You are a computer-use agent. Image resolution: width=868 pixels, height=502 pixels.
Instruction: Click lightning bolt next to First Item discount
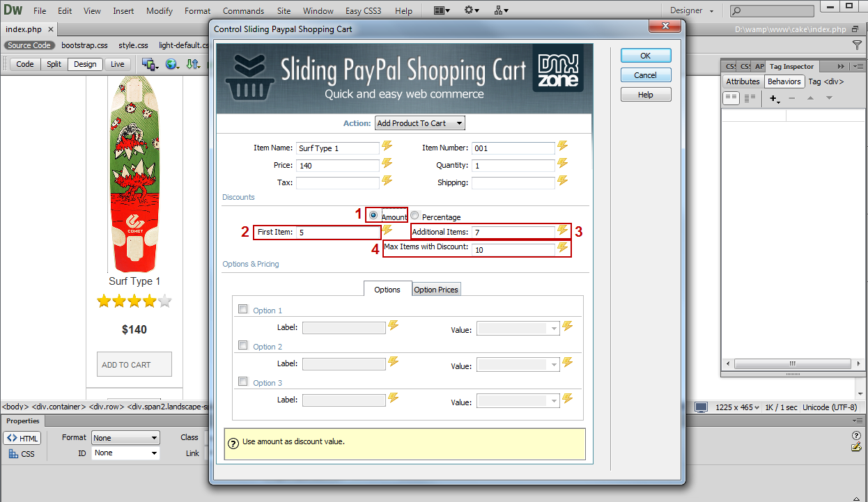(387, 230)
